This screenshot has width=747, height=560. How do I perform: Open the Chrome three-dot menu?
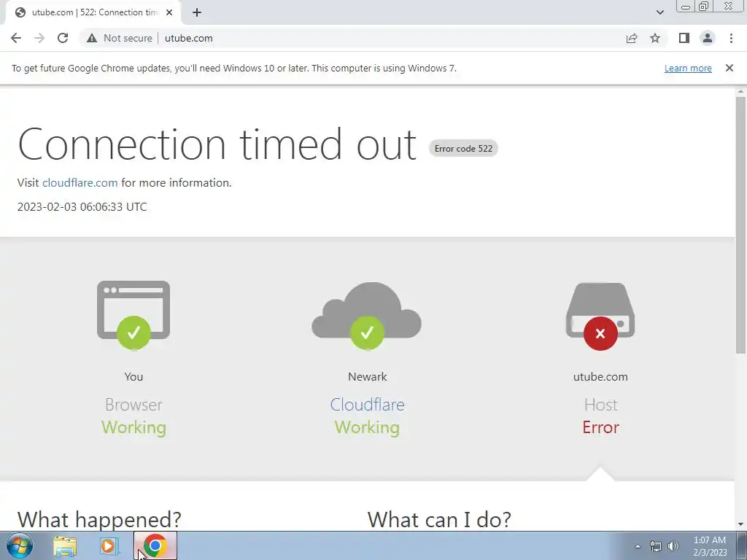731,38
